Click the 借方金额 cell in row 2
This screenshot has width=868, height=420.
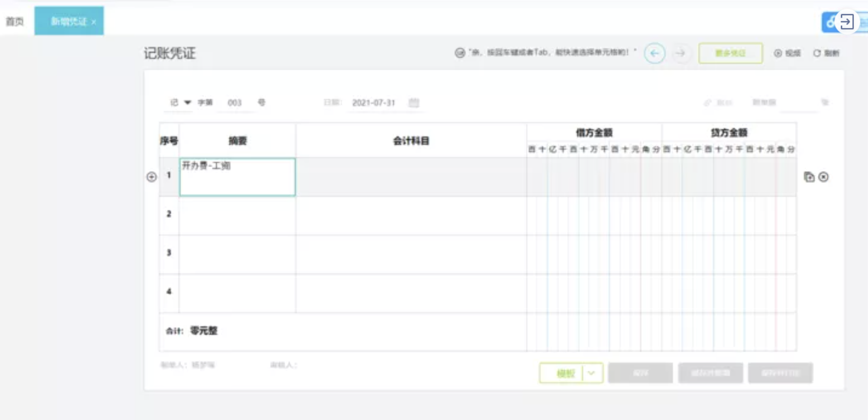[x=594, y=215]
